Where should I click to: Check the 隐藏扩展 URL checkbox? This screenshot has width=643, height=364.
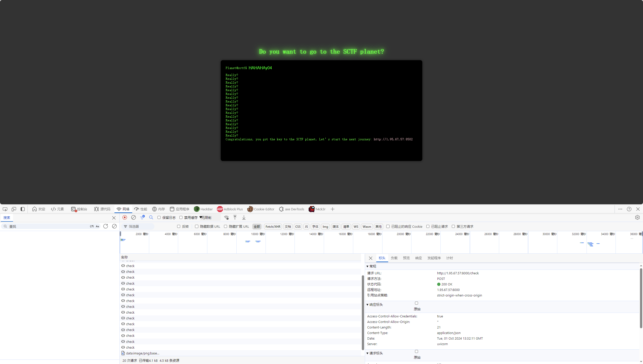pos(226,226)
